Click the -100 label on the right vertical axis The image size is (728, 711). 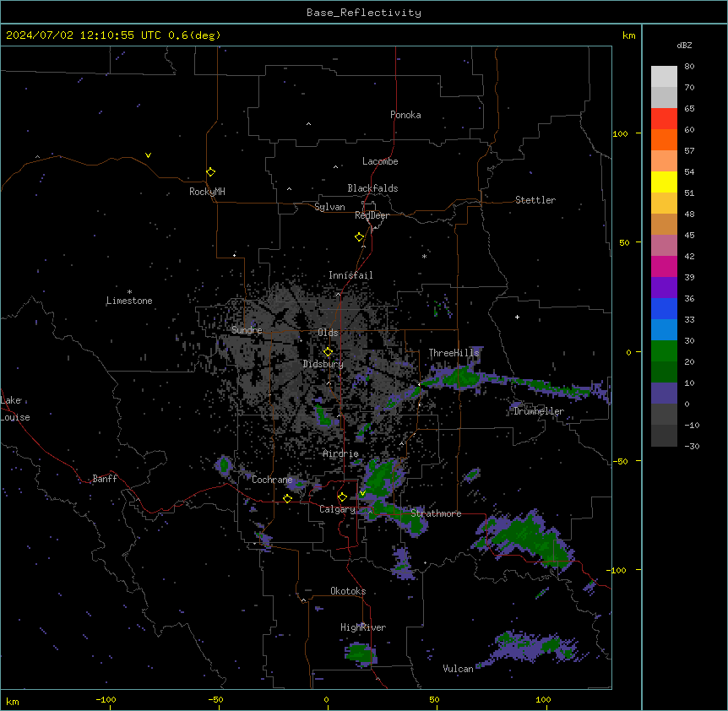coord(617,570)
